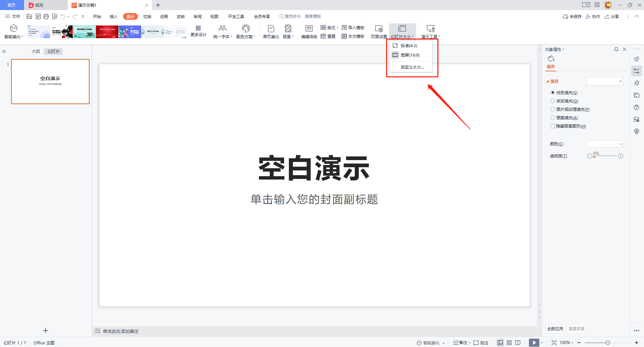Click 重置背景 reset background button
644x347 pixels.
click(577, 329)
